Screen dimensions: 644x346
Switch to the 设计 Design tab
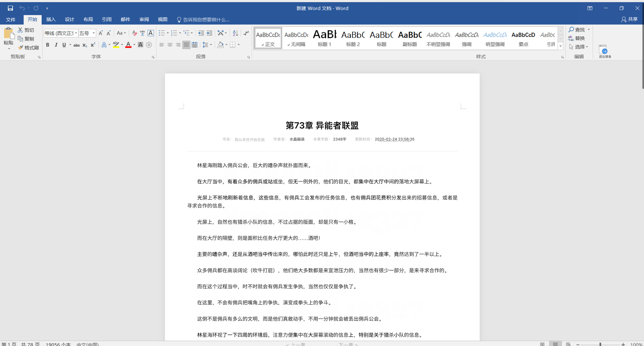(70, 19)
